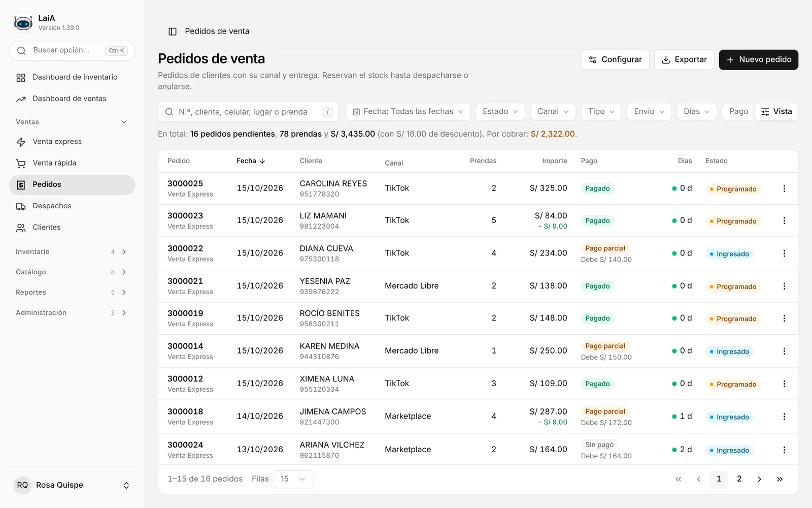Open the Clientes section
The width and height of the screenshot is (812, 508).
[x=72, y=228]
